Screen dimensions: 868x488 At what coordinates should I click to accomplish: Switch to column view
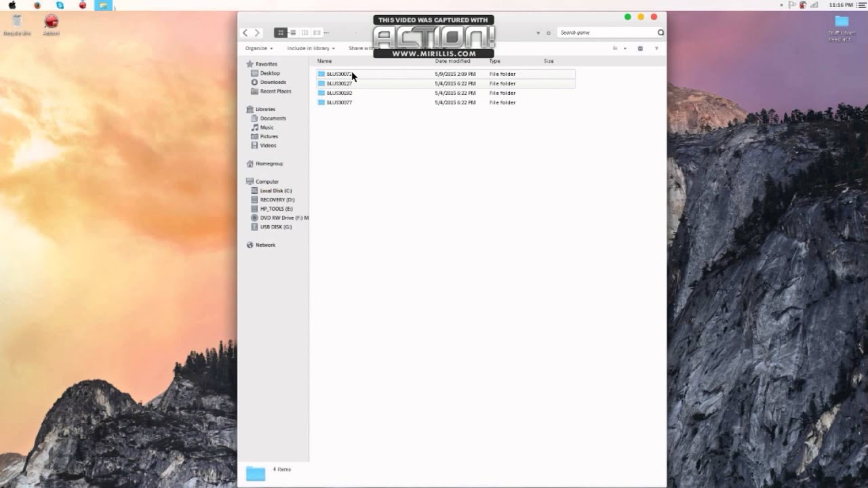305,33
